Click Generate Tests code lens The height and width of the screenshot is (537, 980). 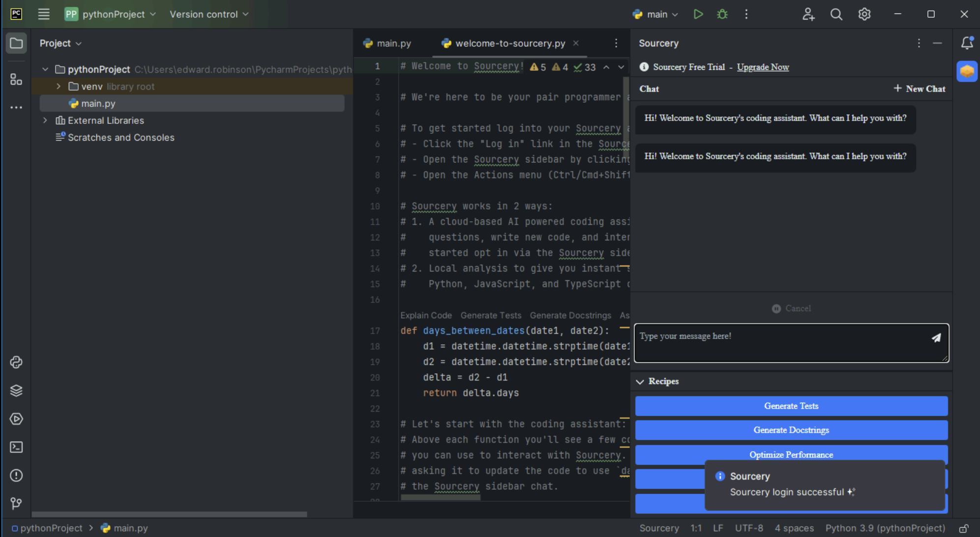coord(491,315)
